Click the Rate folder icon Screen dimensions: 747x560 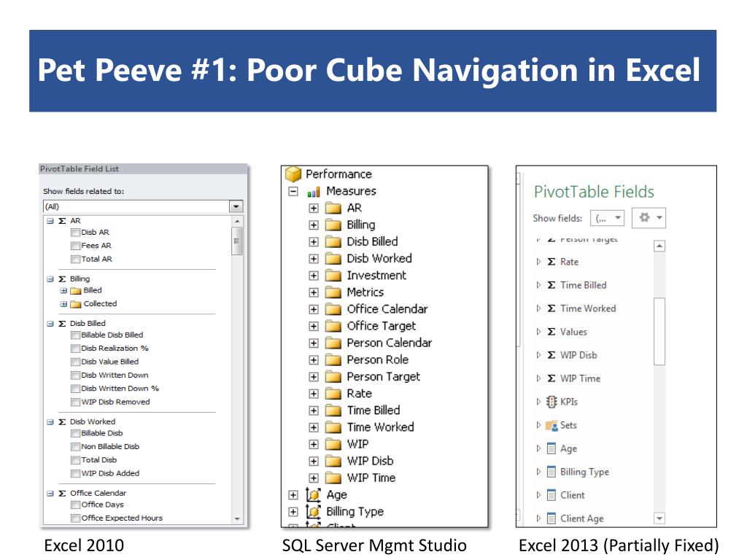[333, 394]
